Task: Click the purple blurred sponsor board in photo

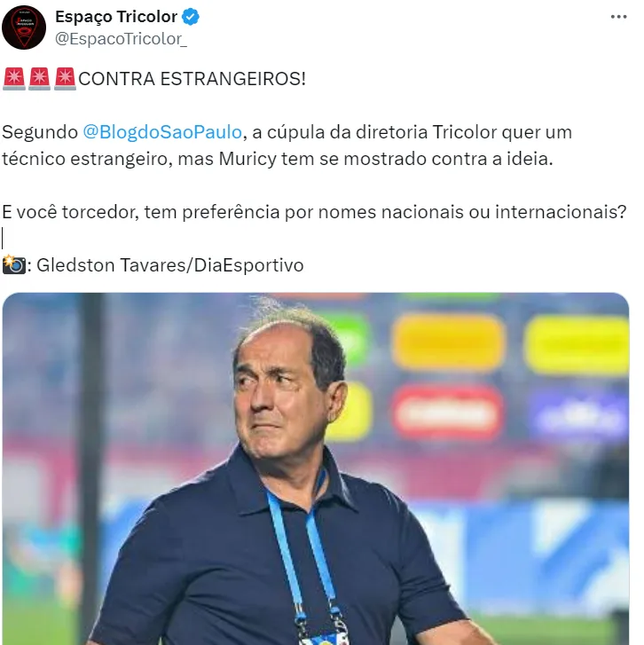Action: coord(578,413)
